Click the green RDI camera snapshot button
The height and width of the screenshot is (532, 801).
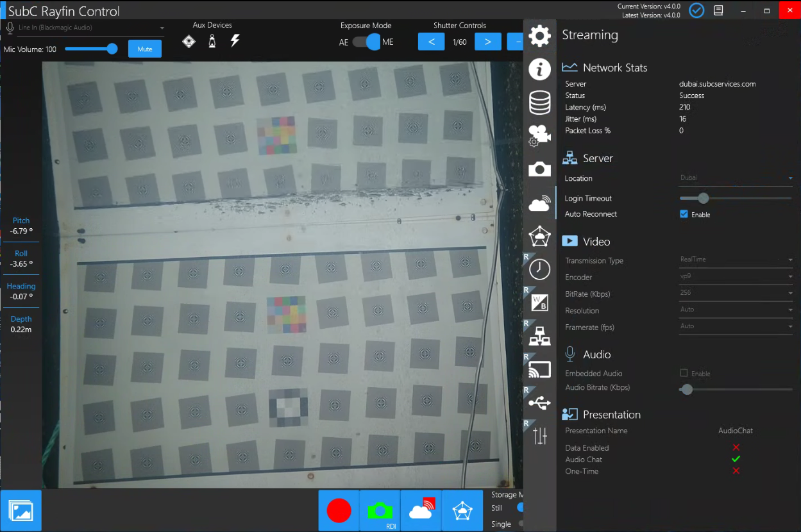(380, 511)
